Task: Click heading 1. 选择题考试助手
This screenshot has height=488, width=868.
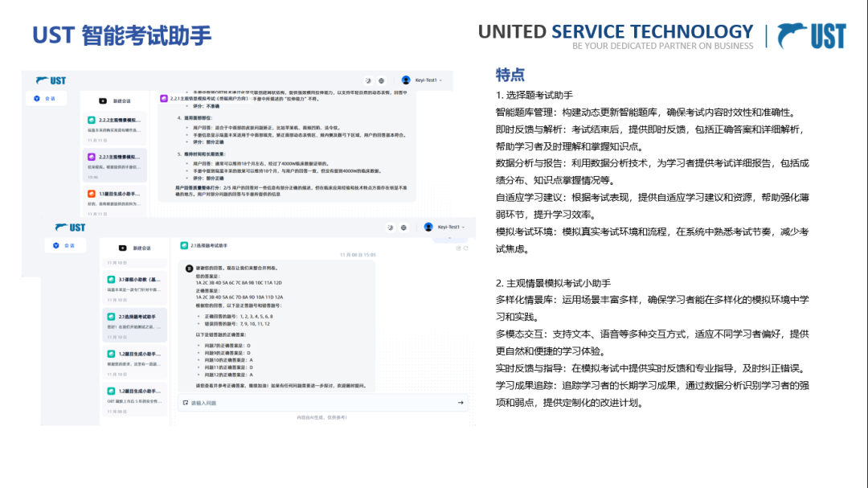Action: (534, 96)
